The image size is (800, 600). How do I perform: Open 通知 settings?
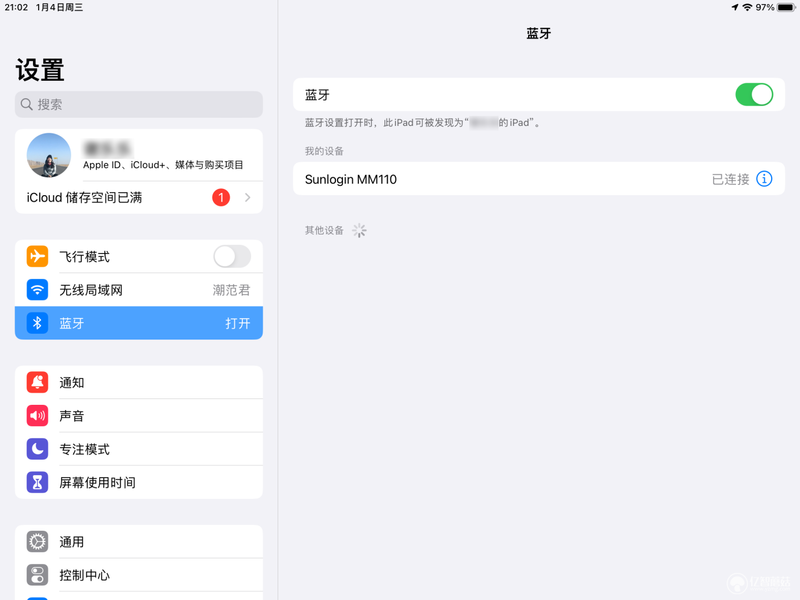click(139, 382)
